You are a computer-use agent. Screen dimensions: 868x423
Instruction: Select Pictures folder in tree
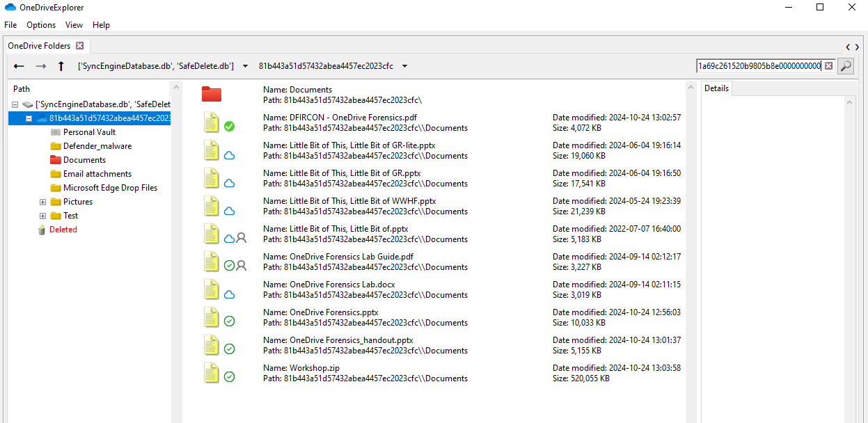click(x=78, y=202)
